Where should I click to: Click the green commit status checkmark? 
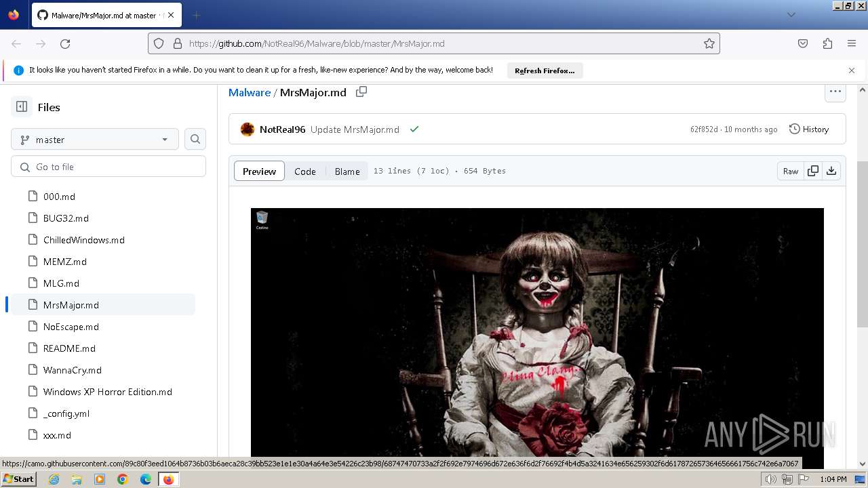[414, 129]
